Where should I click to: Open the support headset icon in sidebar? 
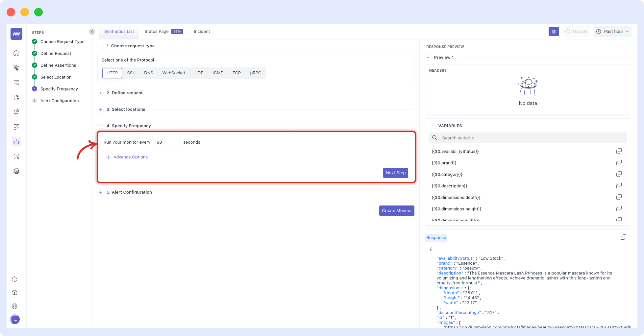coord(14,279)
